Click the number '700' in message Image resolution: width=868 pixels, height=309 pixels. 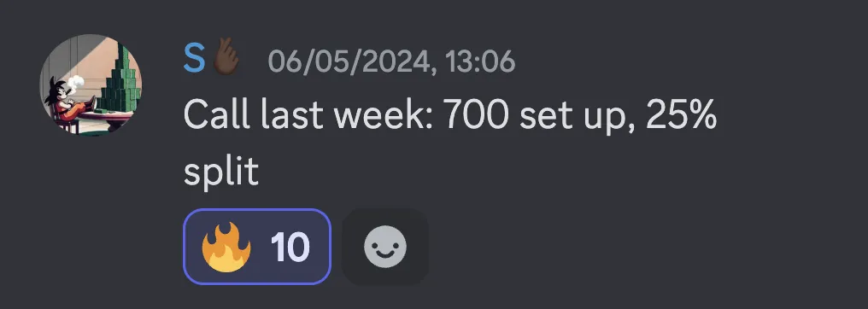click(476, 116)
